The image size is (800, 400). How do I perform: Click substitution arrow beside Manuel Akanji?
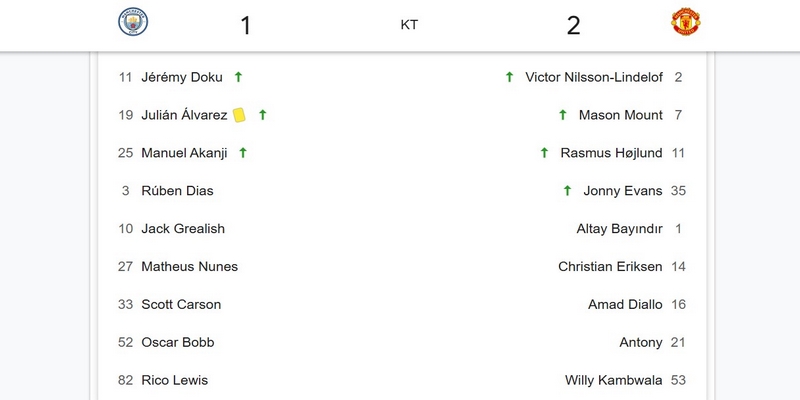pyautogui.click(x=243, y=153)
